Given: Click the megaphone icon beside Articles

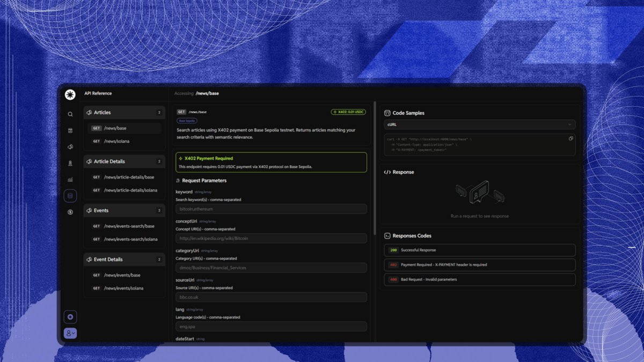Looking at the screenshot, I should pyautogui.click(x=89, y=113).
